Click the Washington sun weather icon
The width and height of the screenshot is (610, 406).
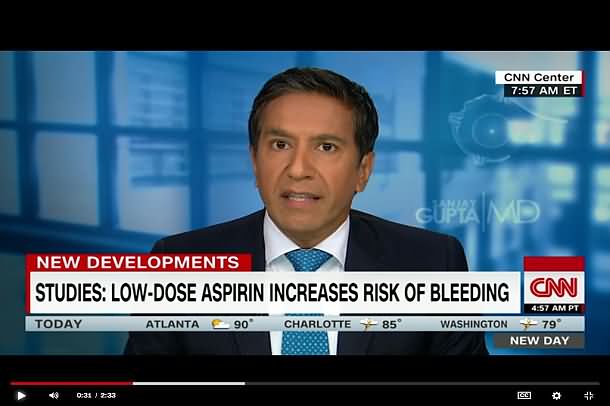[528, 324]
